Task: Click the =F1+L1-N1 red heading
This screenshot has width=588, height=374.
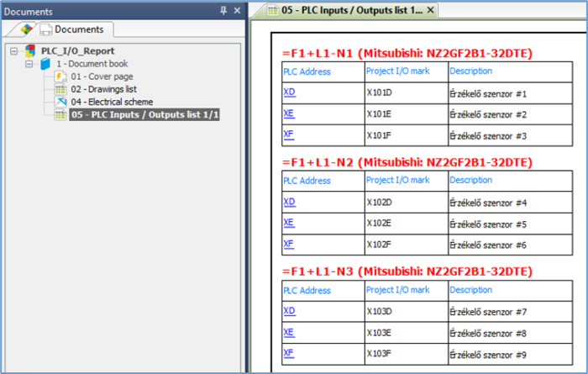Action: point(407,53)
